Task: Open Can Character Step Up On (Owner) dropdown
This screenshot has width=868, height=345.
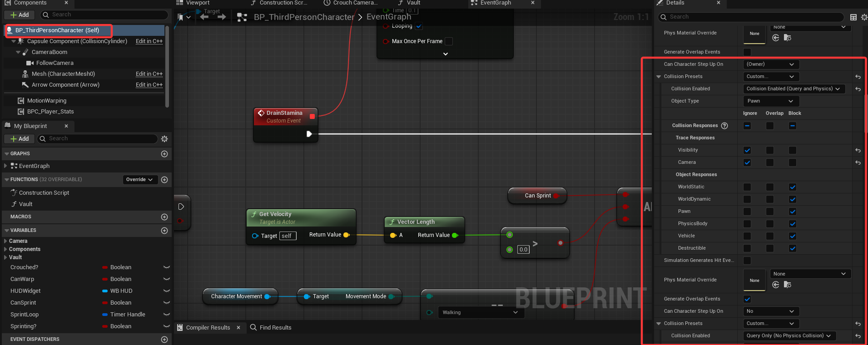Action: [x=771, y=64]
